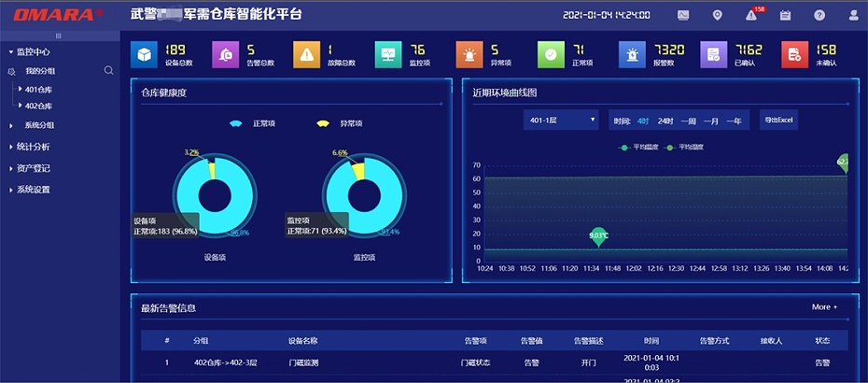Click the 导出Excel button
868x383 pixels.
[777, 121]
